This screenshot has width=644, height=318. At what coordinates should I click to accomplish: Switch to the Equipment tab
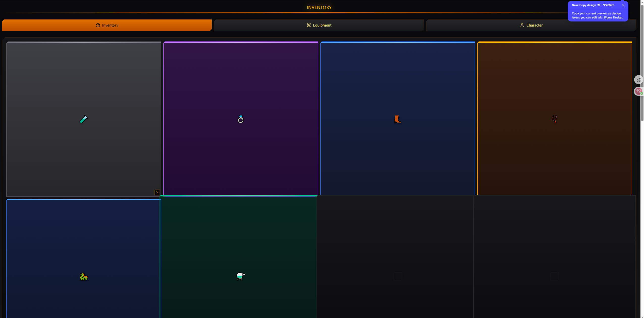click(319, 25)
